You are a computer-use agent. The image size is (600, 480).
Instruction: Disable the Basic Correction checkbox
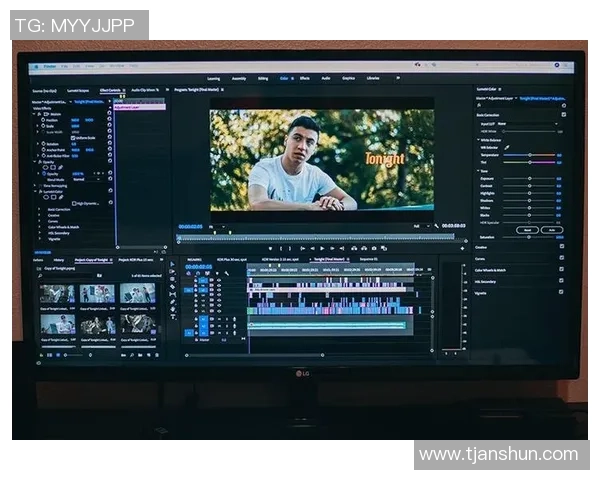(x=563, y=114)
